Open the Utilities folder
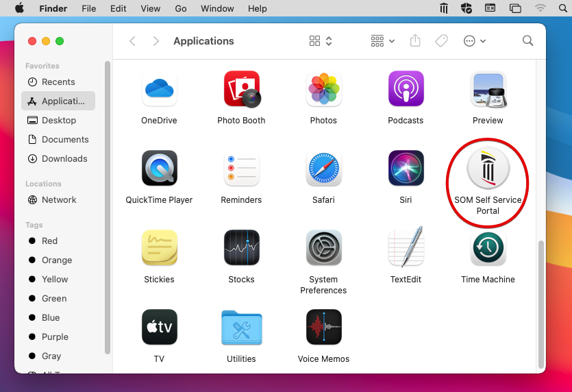 tap(241, 328)
